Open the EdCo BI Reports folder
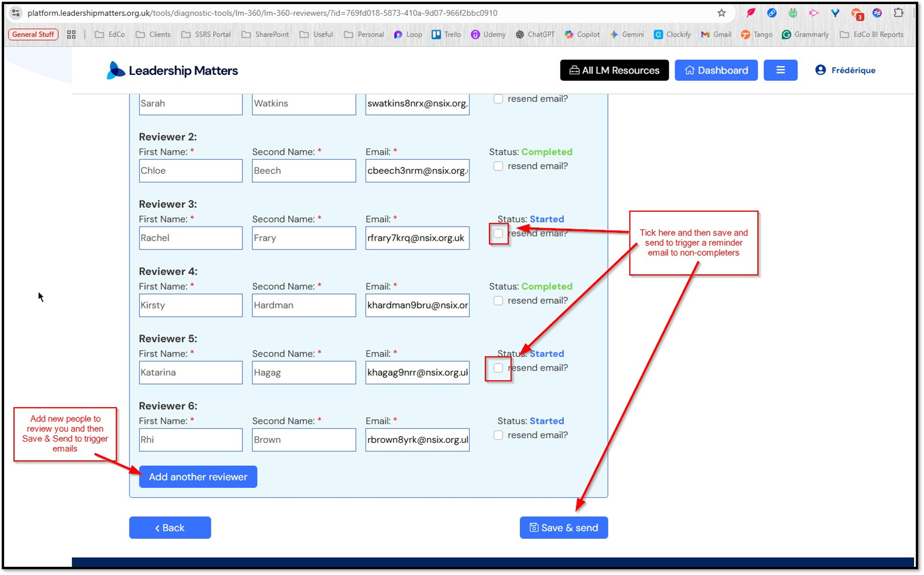Screen dimensions: 924x575 [871, 35]
